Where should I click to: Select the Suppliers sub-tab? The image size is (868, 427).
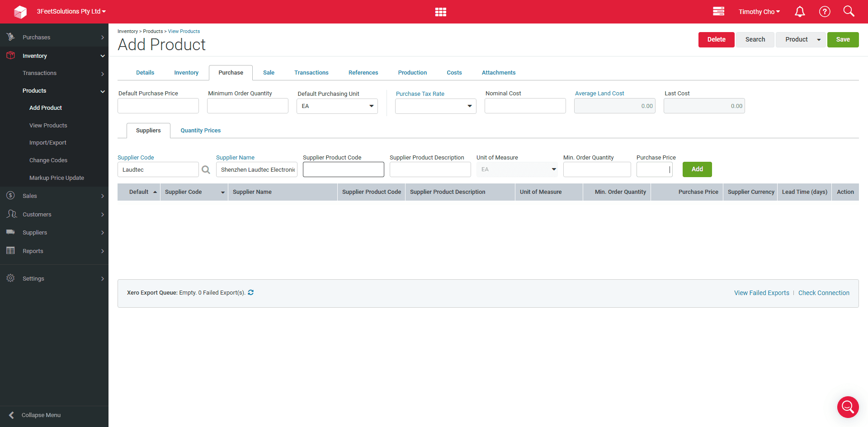(148, 131)
